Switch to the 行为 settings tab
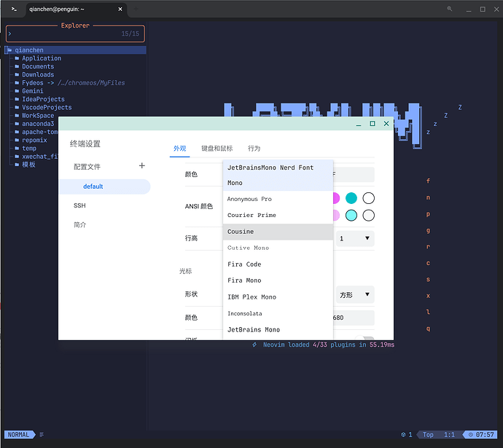Screen dimensions: 503x448 pyautogui.click(x=254, y=149)
